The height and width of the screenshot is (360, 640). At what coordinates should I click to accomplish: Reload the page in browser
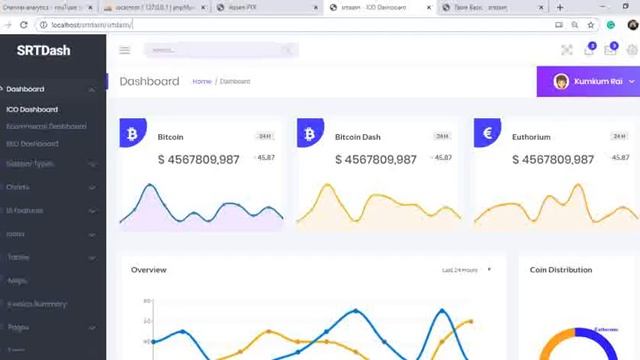24,25
